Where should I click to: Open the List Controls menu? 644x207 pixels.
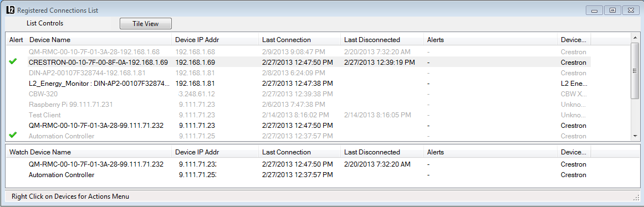click(x=45, y=23)
